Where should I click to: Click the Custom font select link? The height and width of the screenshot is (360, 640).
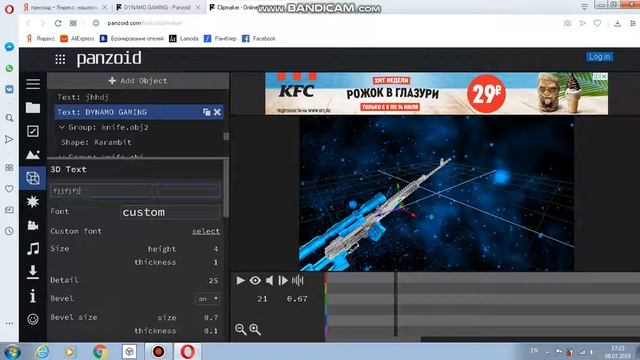click(206, 231)
